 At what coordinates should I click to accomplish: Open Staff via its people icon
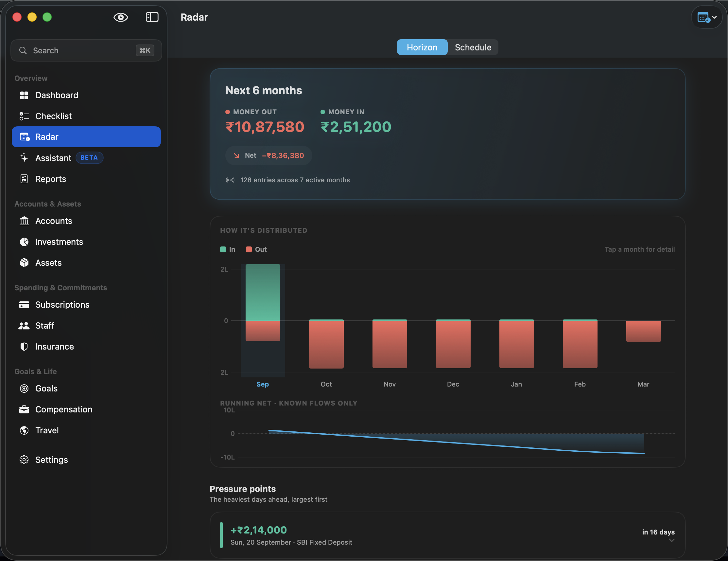24,326
